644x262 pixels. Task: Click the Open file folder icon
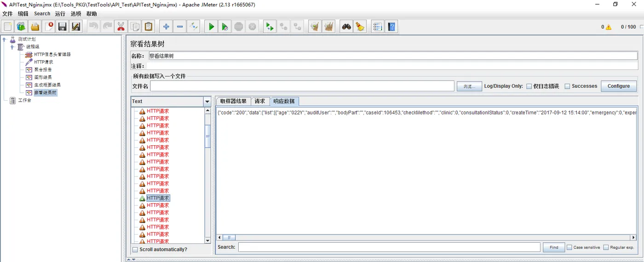click(35, 27)
